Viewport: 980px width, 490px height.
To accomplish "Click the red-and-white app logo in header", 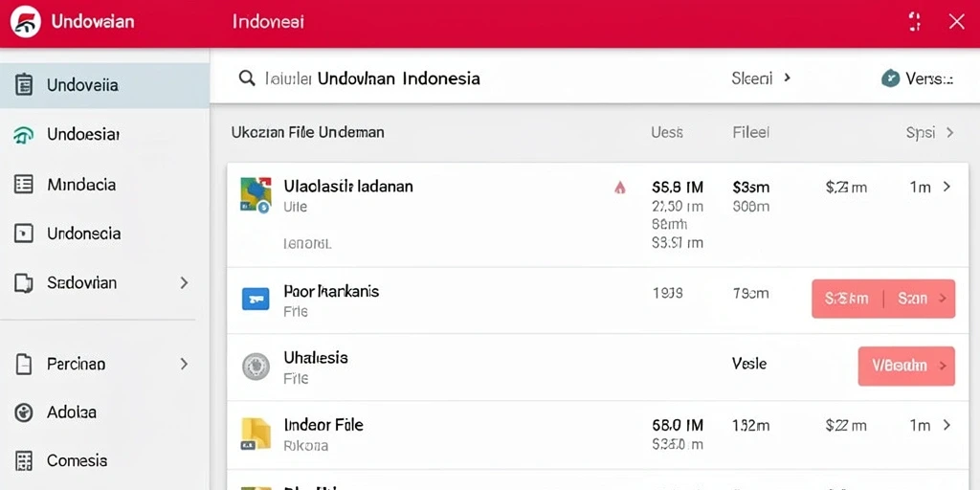I will 26,22.
